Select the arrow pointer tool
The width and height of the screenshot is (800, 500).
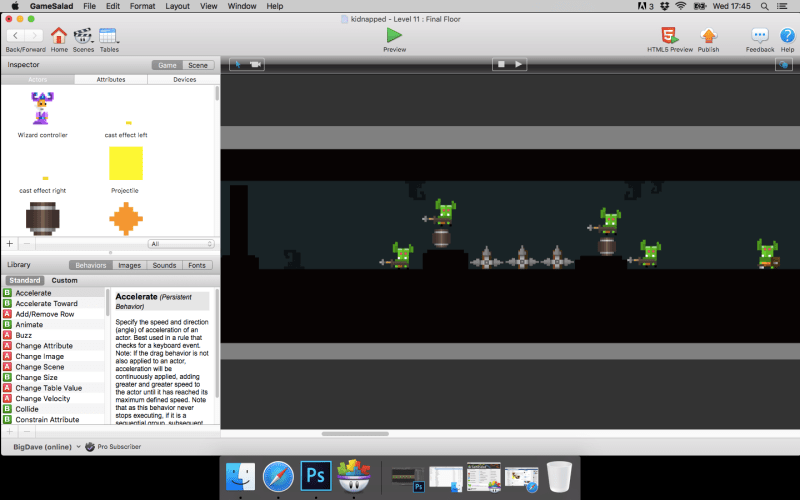pyautogui.click(x=236, y=65)
